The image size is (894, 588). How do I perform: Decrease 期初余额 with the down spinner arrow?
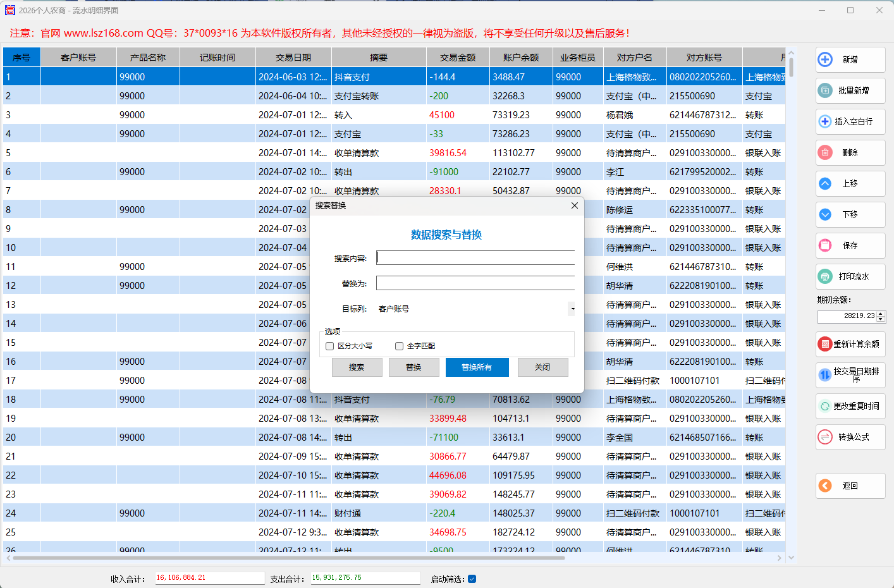[881, 319]
